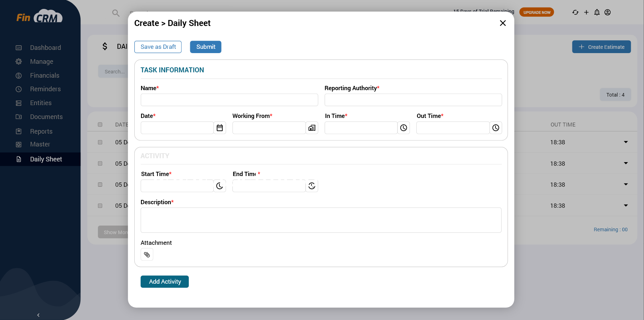Screen dimensions: 644x320
Task: Check the first row checkbox in table
Action: [100, 142]
